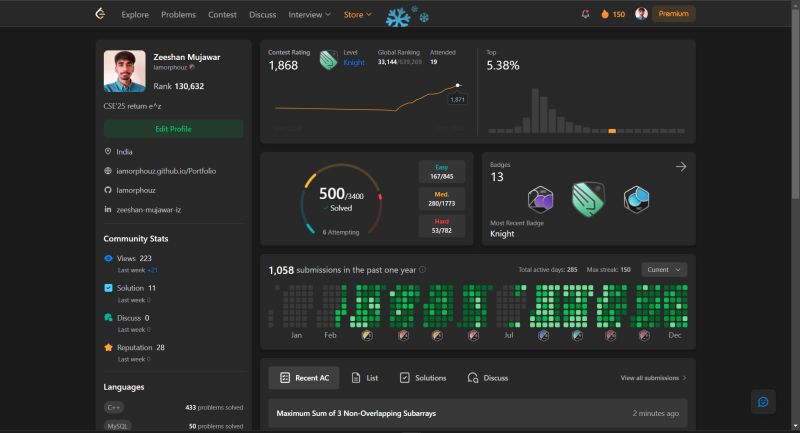Click the C++ language tag
The width and height of the screenshot is (800, 433).
(x=114, y=407)
